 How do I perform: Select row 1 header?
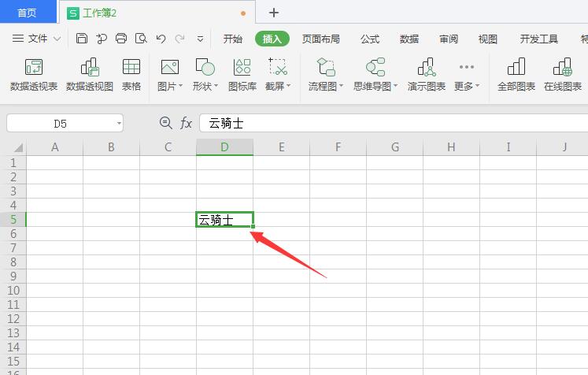click(13, 162)
